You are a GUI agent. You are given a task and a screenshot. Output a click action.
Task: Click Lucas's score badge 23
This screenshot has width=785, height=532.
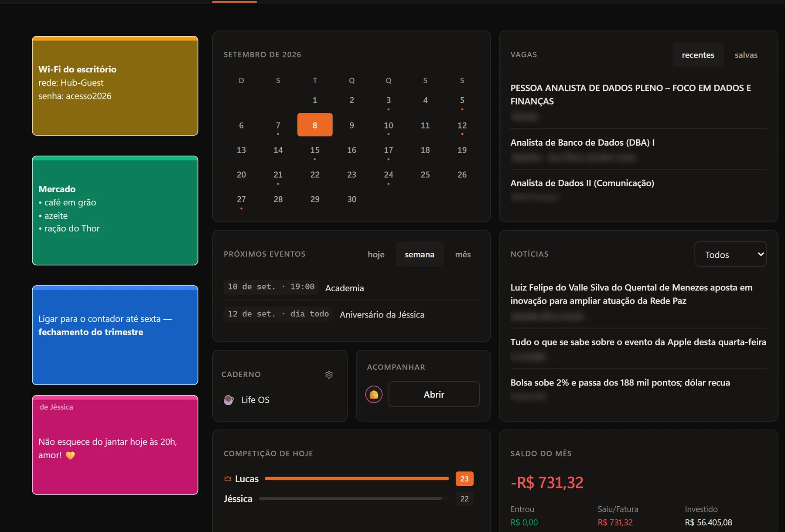coord(464,479)
